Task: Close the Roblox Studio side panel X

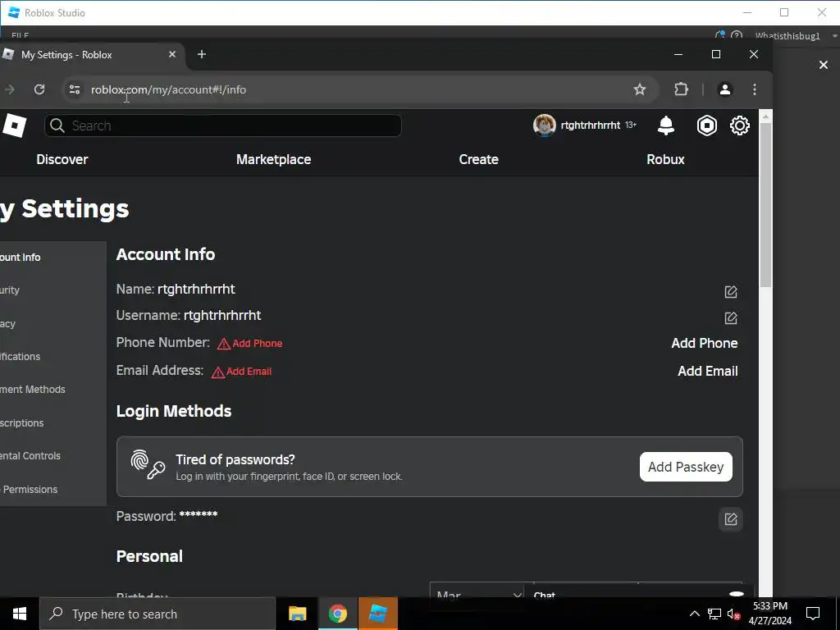Action: tap(824, 65)
